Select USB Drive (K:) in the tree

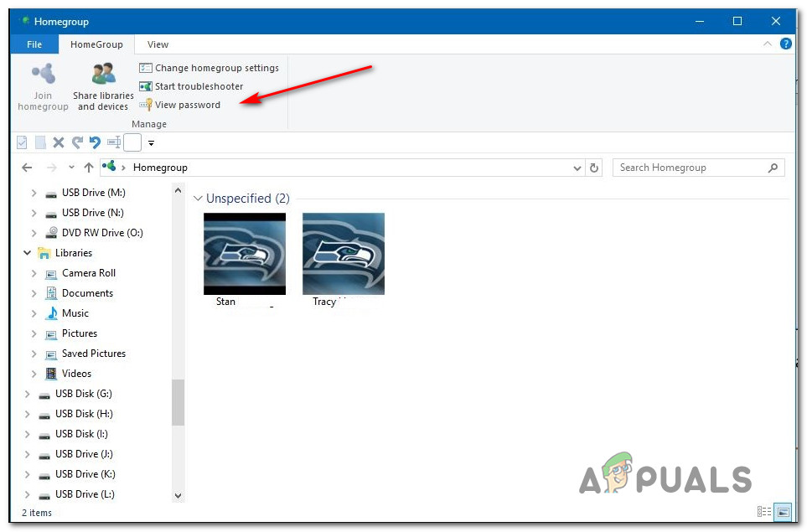point(85,474)
